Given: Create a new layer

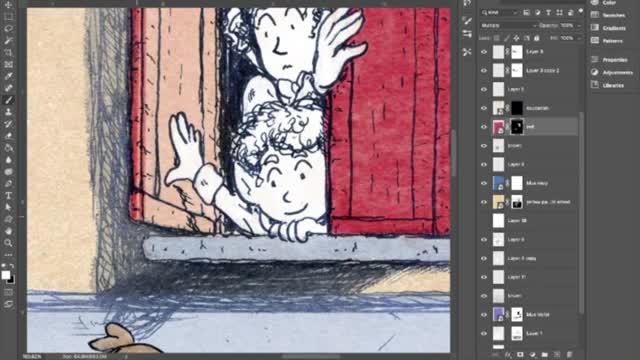Looking at the screenshot, I should click(x=557, y=355).
